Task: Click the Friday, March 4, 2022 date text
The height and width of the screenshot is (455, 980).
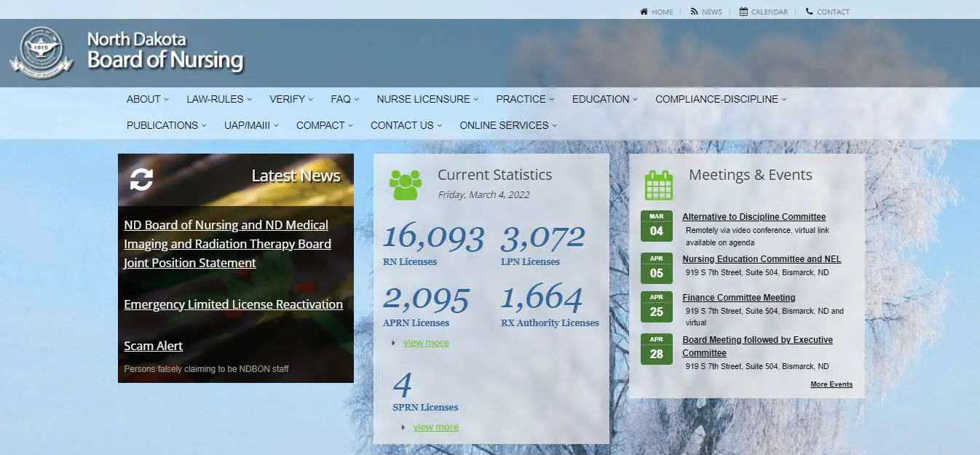Action: click(483, 194)
